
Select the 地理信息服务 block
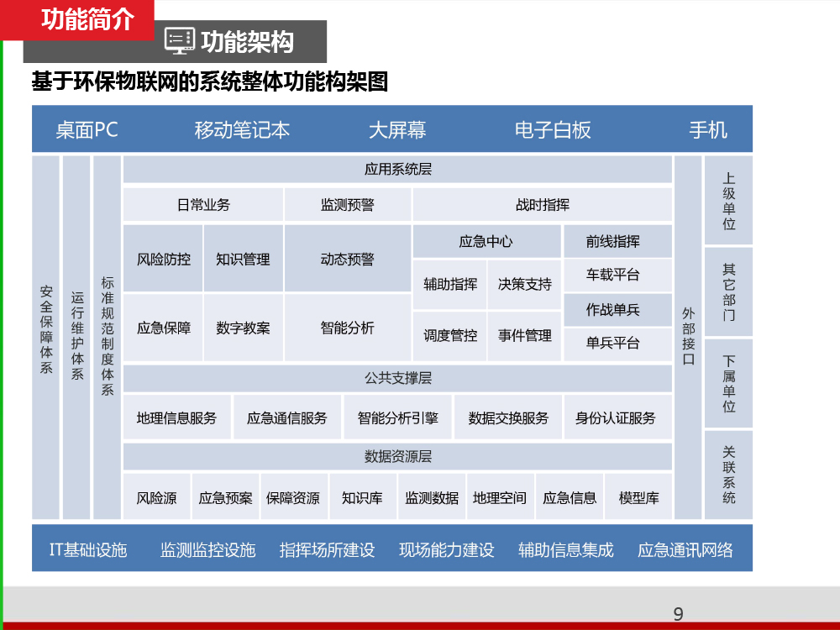pyautogui.click(x=176, y=417)
